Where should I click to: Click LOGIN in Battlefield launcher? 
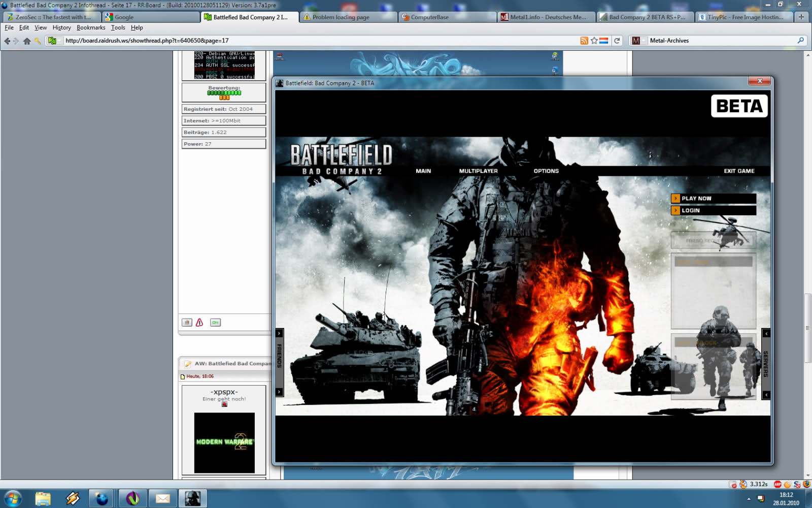[714, 210]
